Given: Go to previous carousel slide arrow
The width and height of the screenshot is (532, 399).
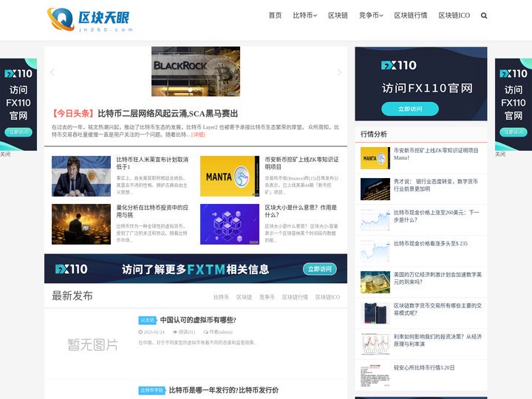Looking at the screenshot, I should (52, 72).
